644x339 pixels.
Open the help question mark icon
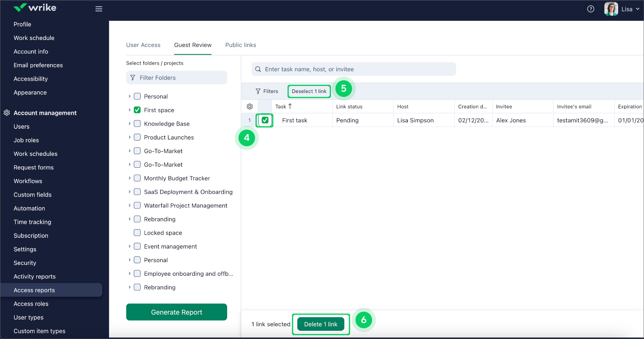[591, 9]
